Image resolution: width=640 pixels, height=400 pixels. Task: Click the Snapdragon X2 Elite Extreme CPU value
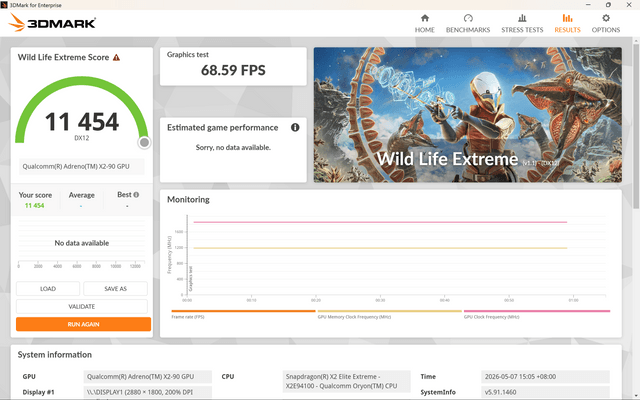346,381
